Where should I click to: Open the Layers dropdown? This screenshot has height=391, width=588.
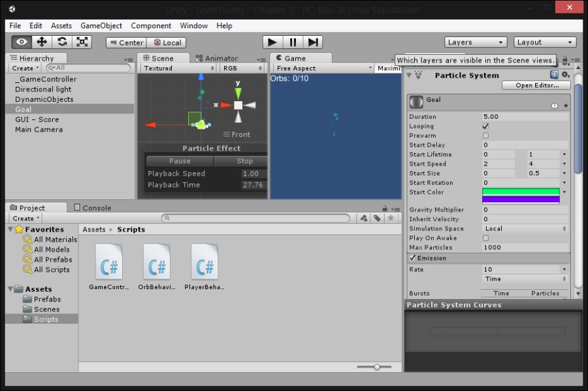coord(476,42)
